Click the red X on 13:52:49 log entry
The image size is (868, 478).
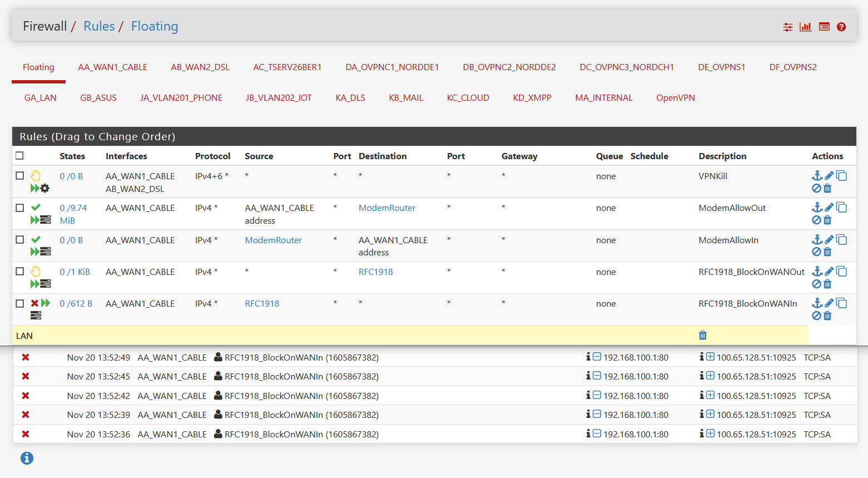click(26, 357)
